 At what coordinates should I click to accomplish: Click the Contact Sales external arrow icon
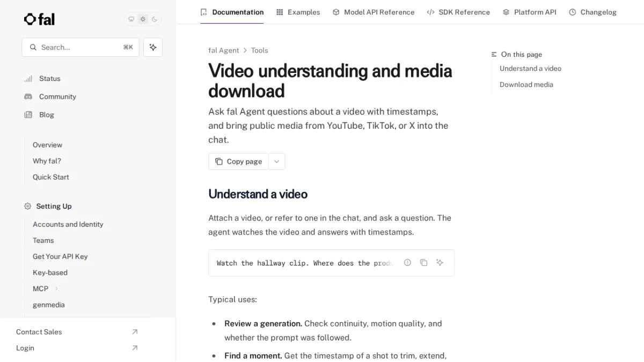point(135,332)
